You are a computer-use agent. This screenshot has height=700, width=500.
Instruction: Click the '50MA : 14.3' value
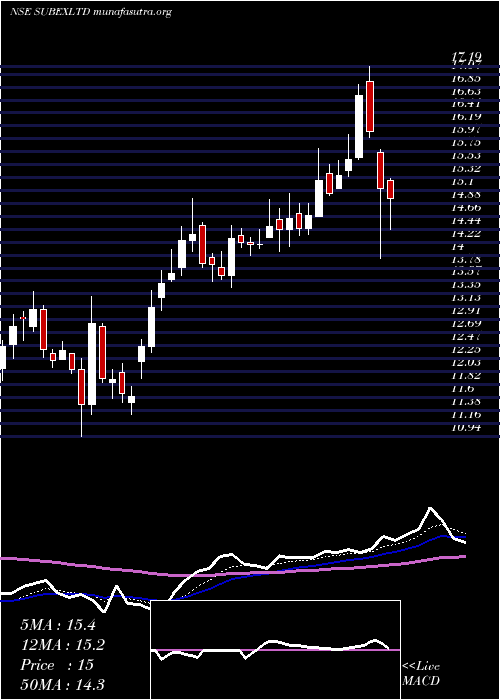tap(63, 684)
